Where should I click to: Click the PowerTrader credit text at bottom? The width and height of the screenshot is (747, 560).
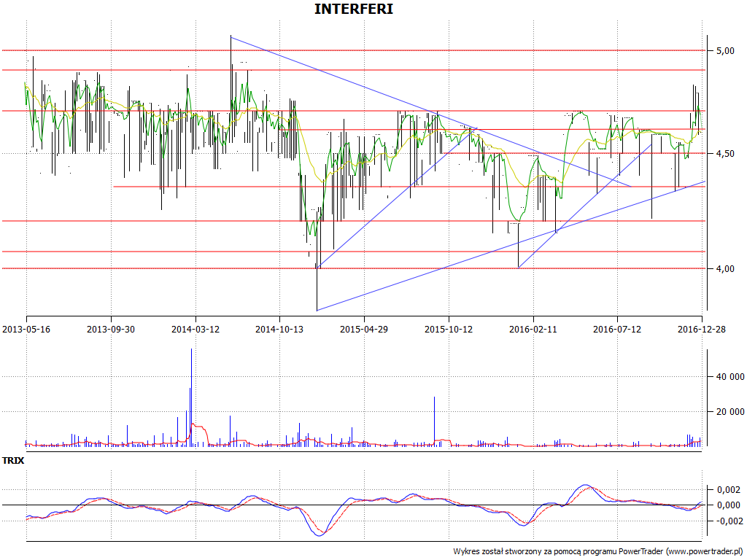(x=598, y=551)
